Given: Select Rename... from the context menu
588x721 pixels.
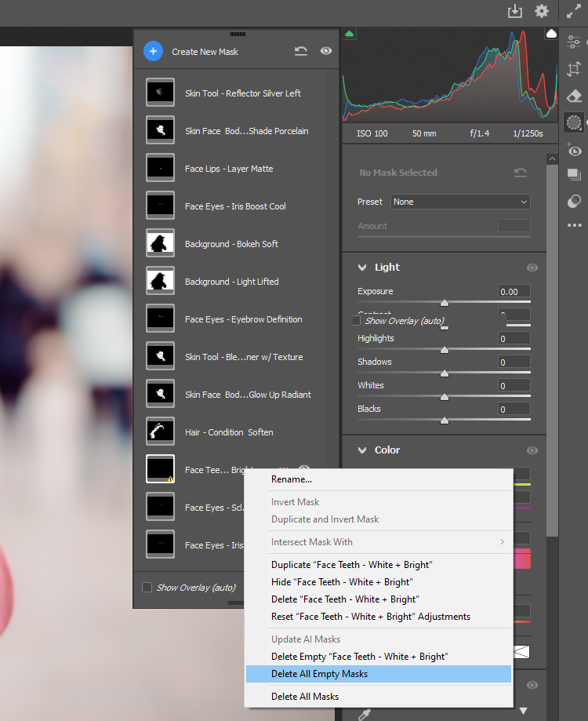Looking at the screenshot, I should (292, 479).
